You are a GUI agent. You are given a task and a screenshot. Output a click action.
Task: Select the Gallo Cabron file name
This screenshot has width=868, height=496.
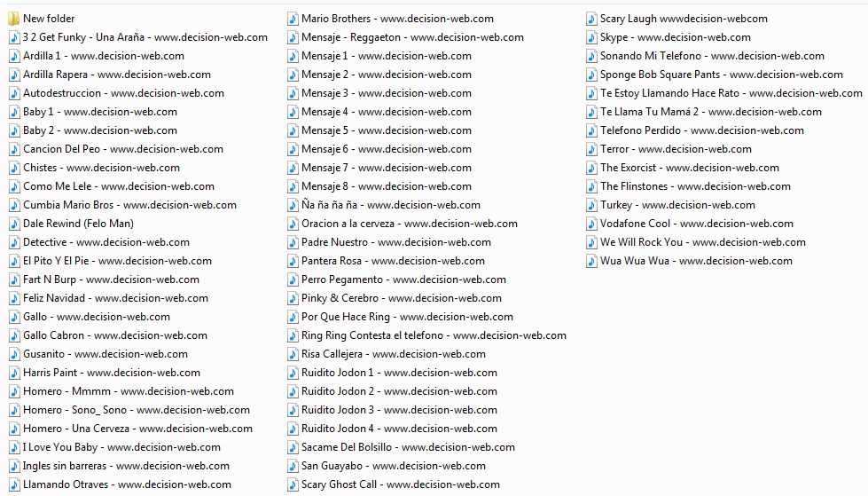click(115, 335)
